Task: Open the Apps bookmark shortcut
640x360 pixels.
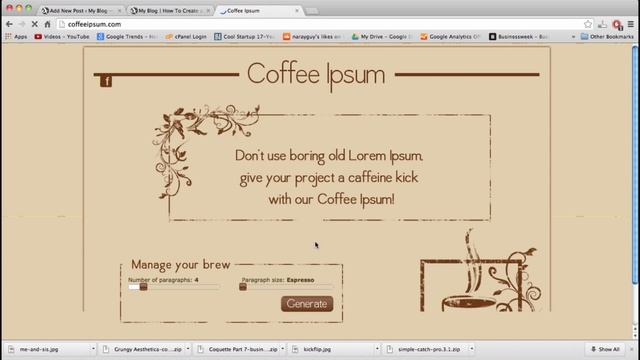Action: pyautogui.click(x=16, y=37)
